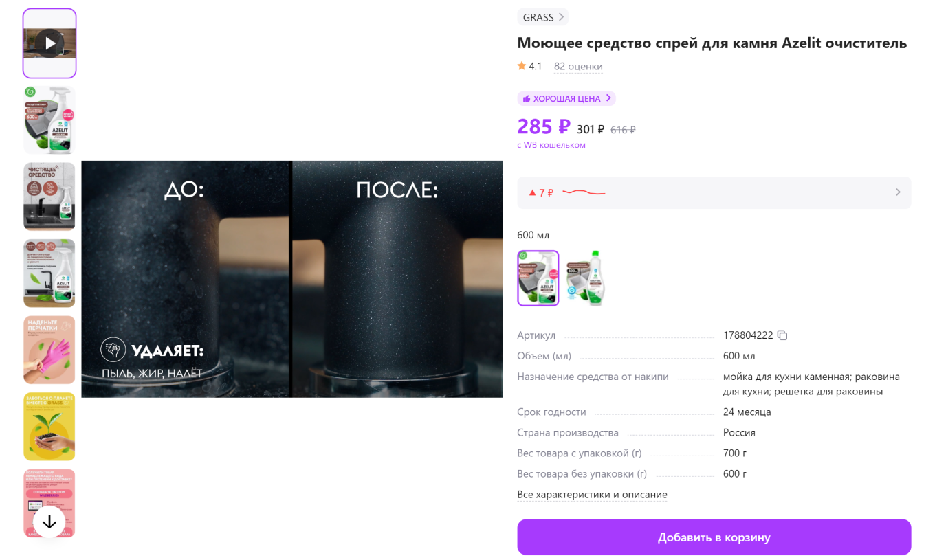Image resolution: width=935 pixels, height=560 pixels.
Task: Select the alternate bottle product variant
Action: point(584,278)
